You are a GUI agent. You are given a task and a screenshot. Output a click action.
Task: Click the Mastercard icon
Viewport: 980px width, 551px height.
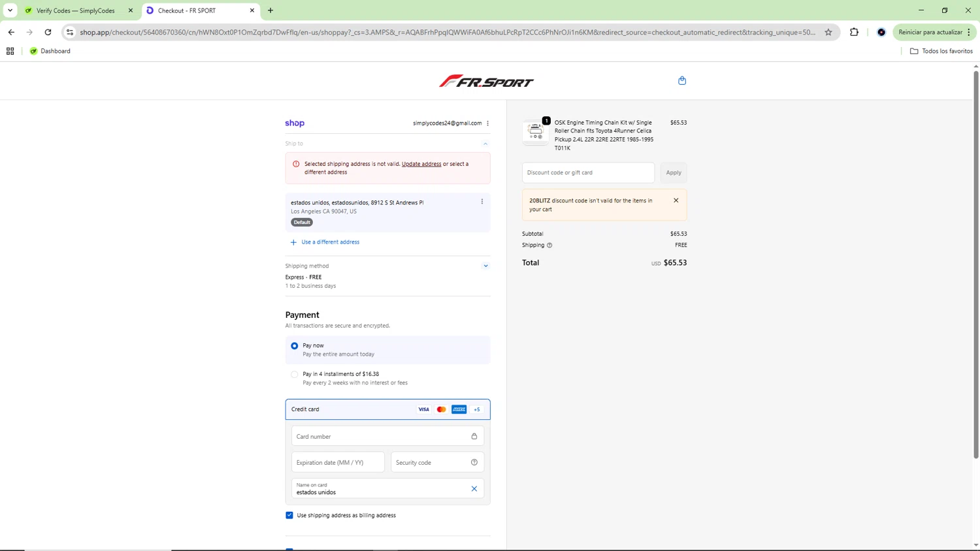pos(442,409)
